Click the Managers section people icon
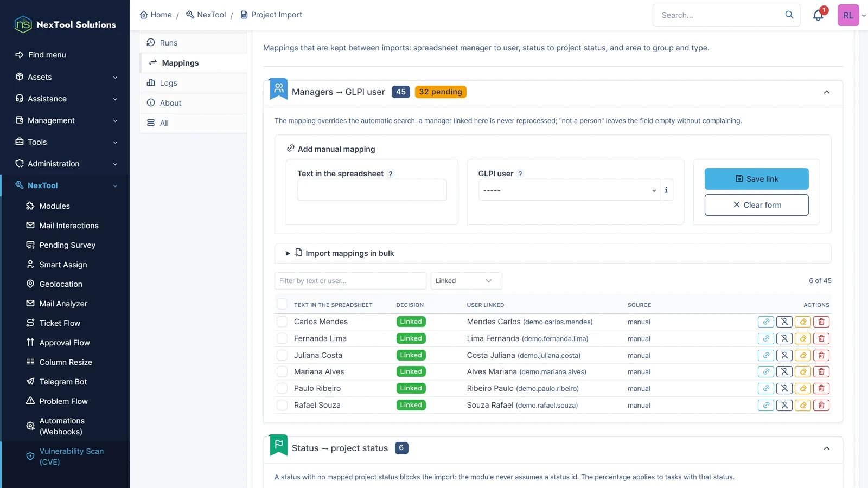The width and height of the screenshot is (868, 488). [x=279, y=88]
